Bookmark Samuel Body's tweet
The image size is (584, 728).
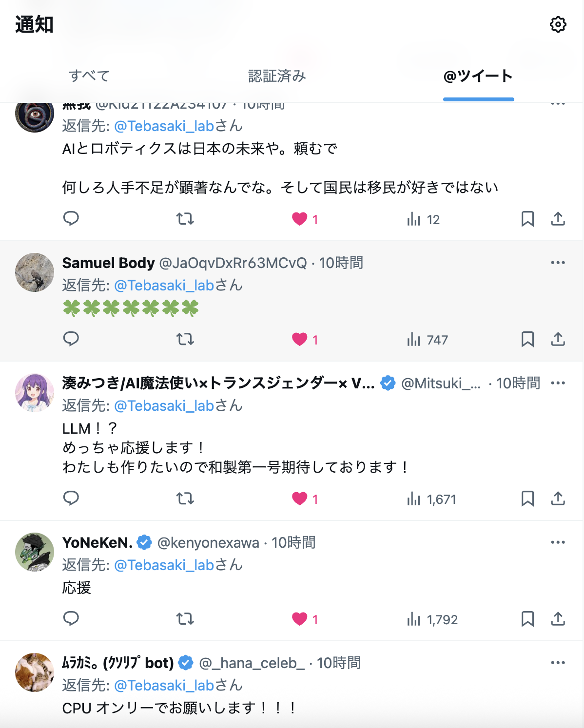[x=527, y=339]
